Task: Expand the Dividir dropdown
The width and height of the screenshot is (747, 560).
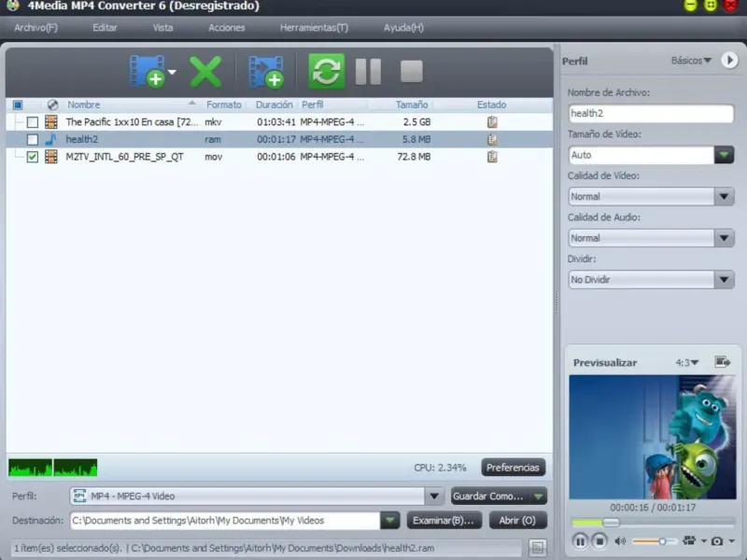Action: coord(725,279)
